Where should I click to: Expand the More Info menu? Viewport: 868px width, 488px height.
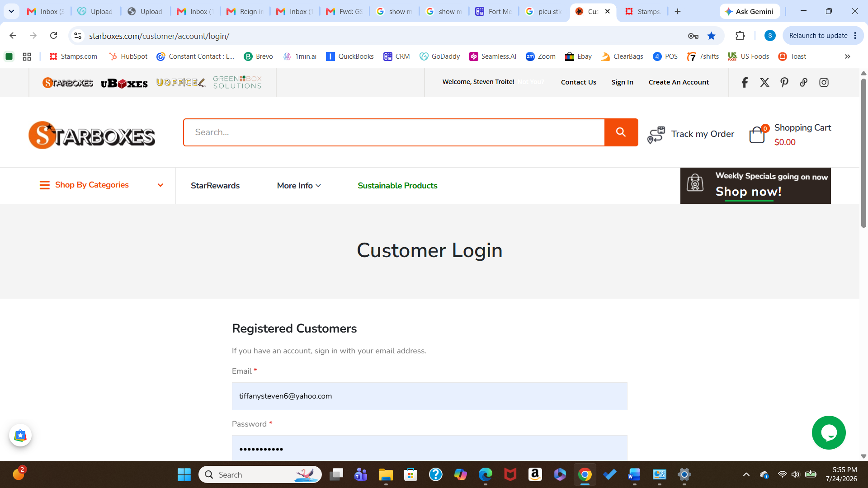(299, 186)
